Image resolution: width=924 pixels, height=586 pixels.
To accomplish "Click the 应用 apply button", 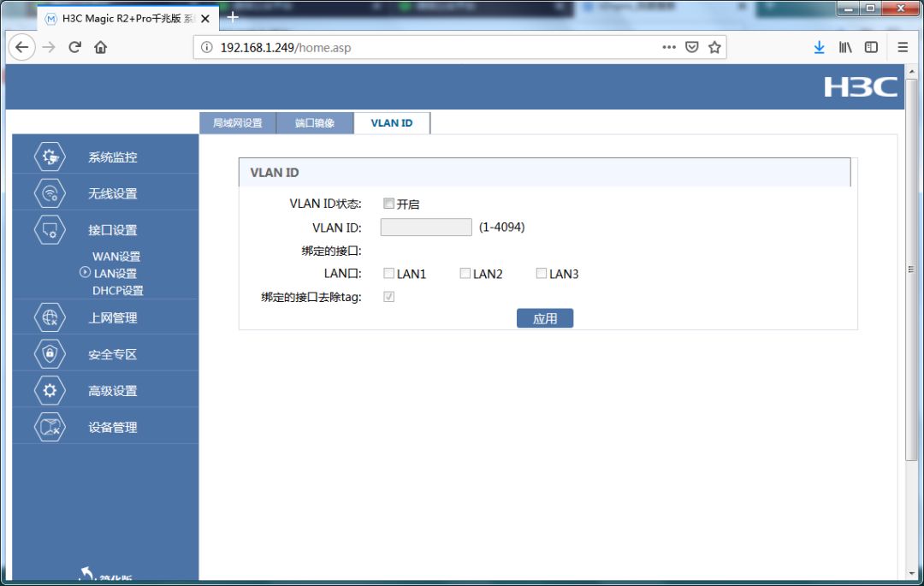I will coord(545,318).
